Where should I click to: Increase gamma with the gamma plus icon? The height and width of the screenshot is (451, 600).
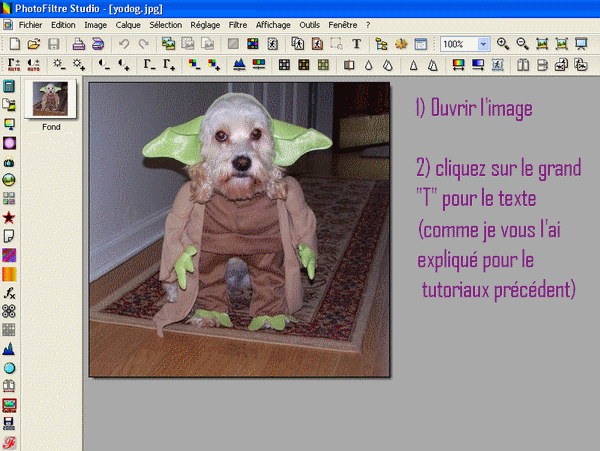coord(169,65)
